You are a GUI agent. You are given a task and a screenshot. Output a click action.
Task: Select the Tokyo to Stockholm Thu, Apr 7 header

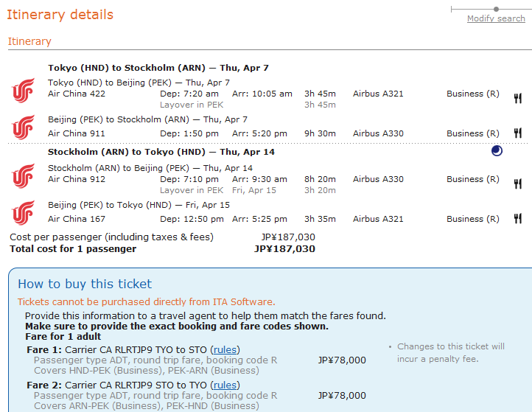point(158,68)
